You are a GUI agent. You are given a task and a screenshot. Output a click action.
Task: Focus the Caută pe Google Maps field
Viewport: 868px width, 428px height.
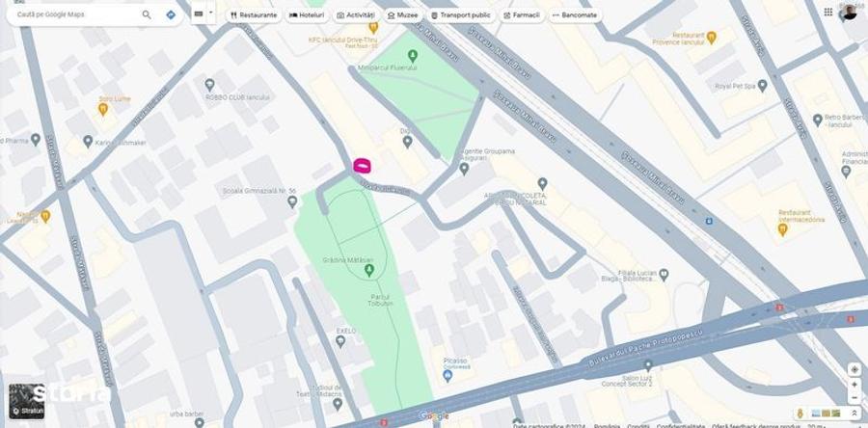click(74, 14)
